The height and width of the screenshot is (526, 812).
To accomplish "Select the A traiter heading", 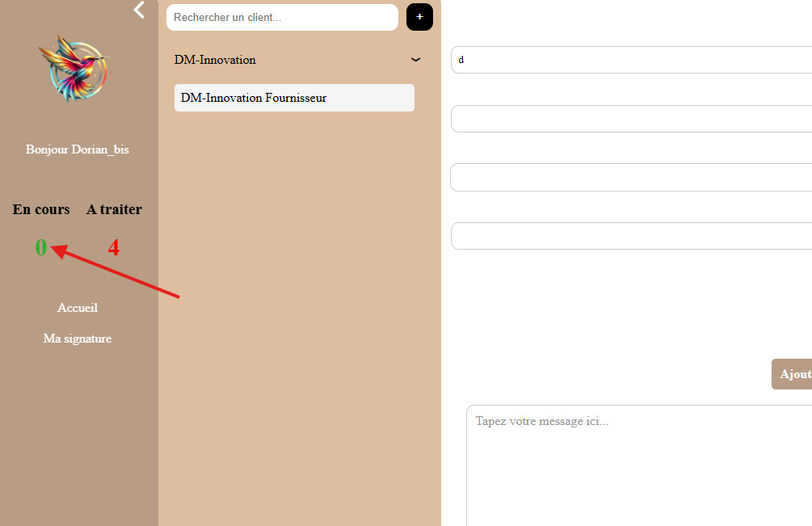I will pos(114,209).
